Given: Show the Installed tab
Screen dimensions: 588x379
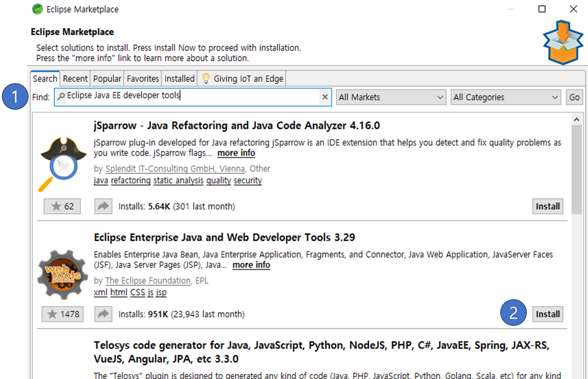Looking at the screenshot, I should [x=179, y=79].
